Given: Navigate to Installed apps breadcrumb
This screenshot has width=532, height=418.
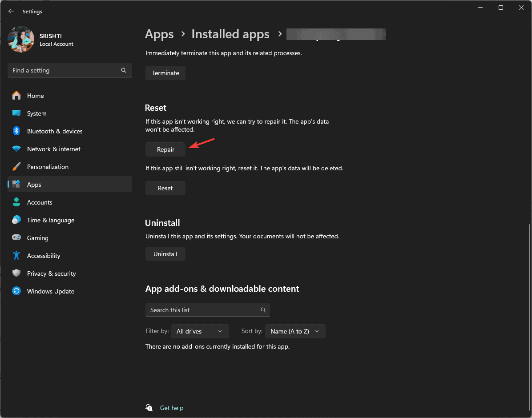Looking at the screenshot, I should click(230, 34).
